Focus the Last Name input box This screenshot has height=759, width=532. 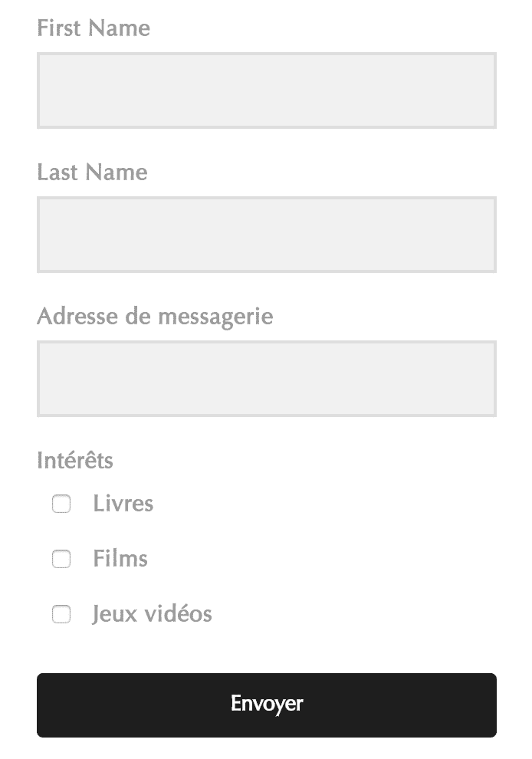pyautogui.click(x=266, y=235)
